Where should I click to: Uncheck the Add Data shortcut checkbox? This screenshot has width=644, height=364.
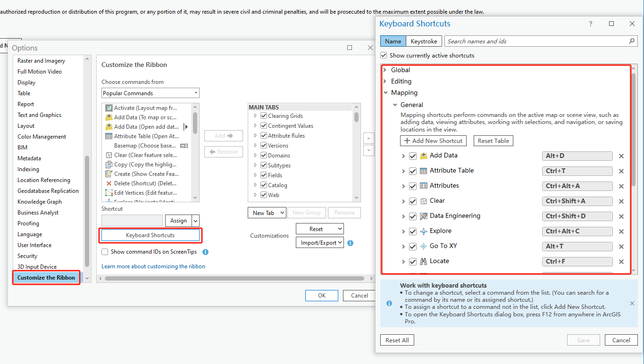pos(413,156)
